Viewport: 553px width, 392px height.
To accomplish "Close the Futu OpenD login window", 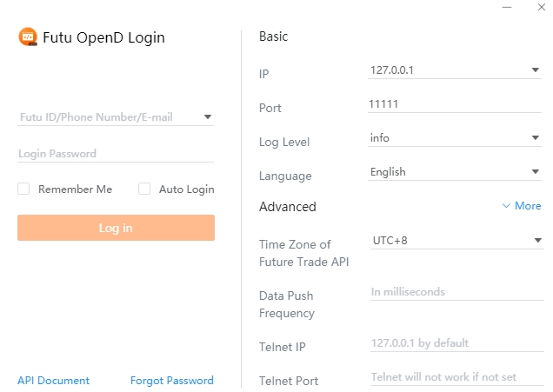I will tap(540, 8).
